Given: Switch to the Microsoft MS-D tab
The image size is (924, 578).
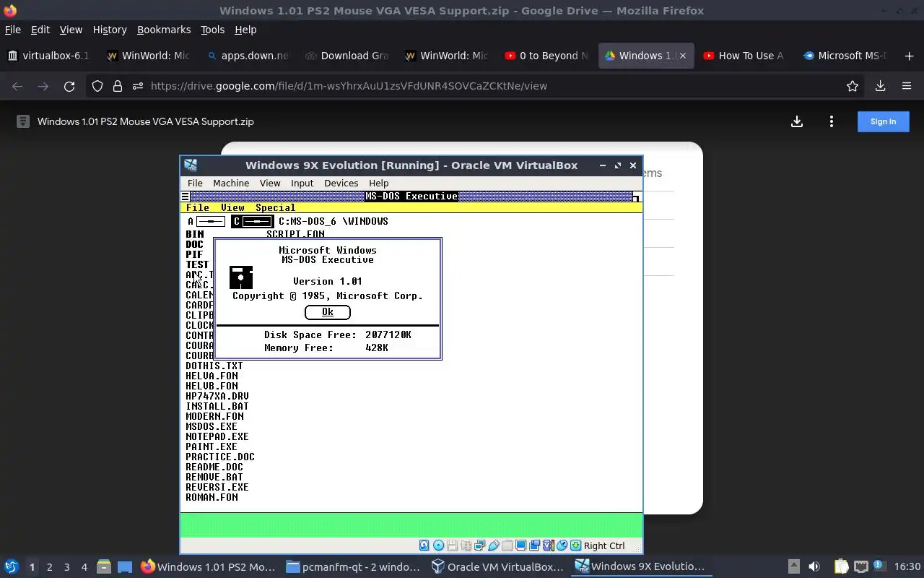Looking at the screenshot, I should 845,56.
